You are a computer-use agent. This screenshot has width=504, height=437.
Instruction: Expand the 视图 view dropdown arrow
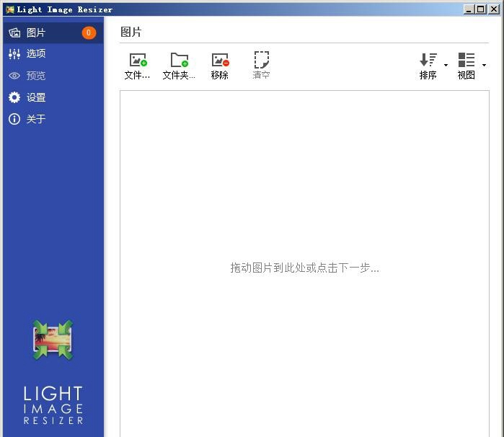[x=484, y=65]
